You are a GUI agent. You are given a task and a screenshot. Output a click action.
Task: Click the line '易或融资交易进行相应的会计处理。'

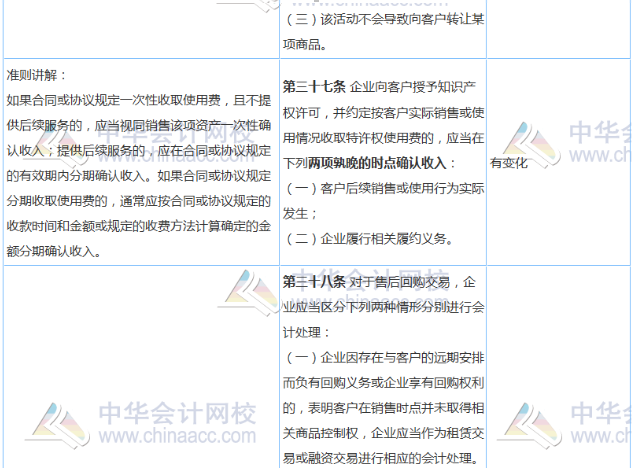381,458
